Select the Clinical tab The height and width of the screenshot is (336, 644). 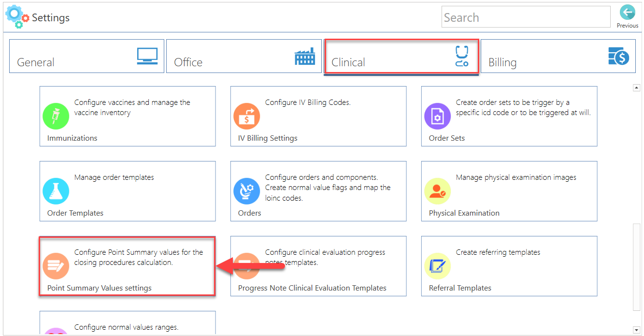[x=401, y=57]
